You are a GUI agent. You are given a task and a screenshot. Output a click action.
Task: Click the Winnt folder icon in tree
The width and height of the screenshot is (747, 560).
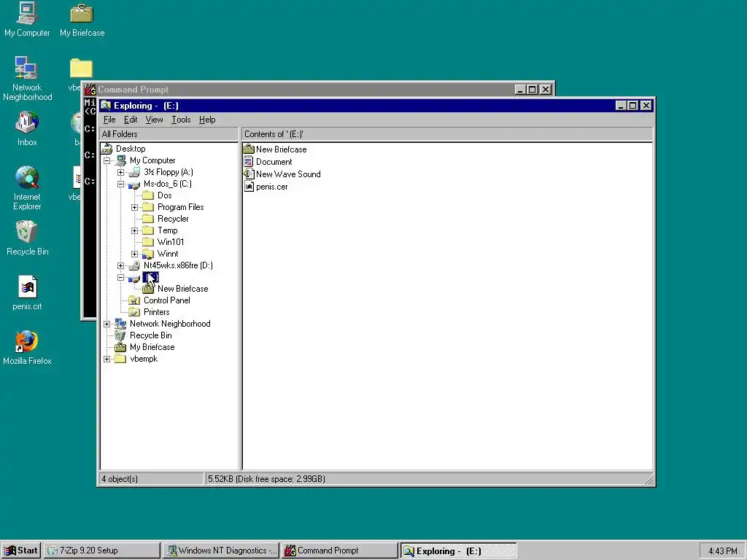pos(148,254)
